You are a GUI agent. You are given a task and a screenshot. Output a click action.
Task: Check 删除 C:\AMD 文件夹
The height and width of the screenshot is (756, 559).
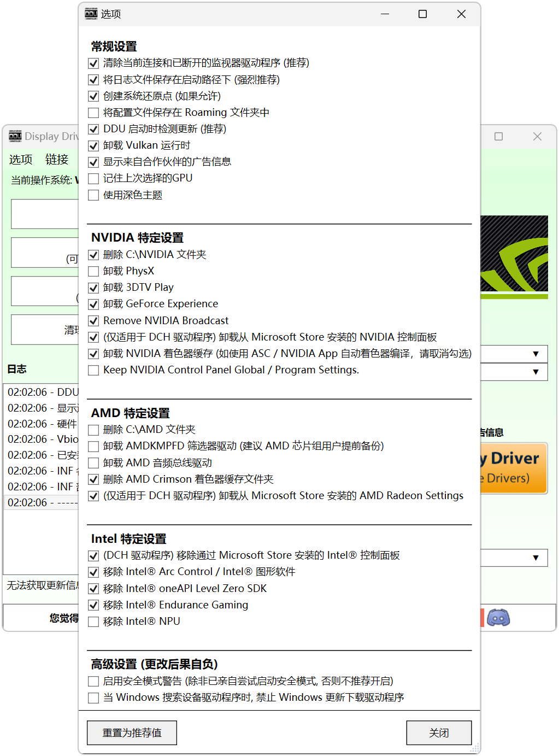[93, 430]
